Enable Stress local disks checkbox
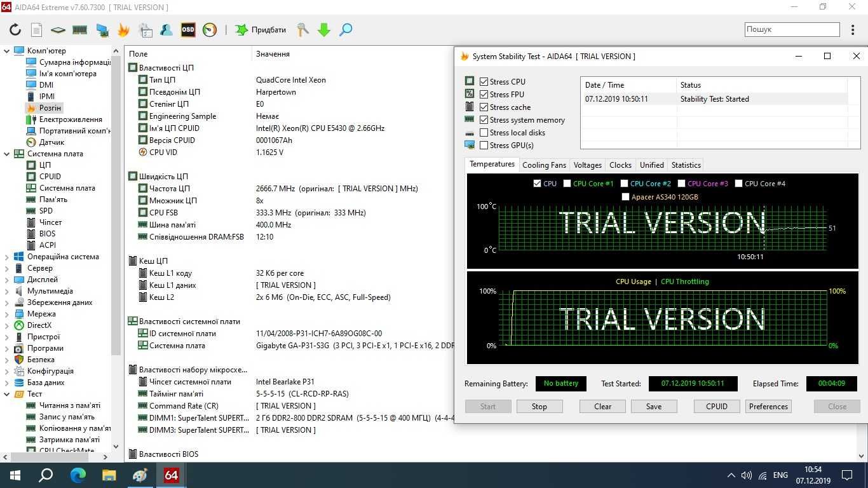The height and width of the screenshot is (488, 868). (x=484, y=132)
